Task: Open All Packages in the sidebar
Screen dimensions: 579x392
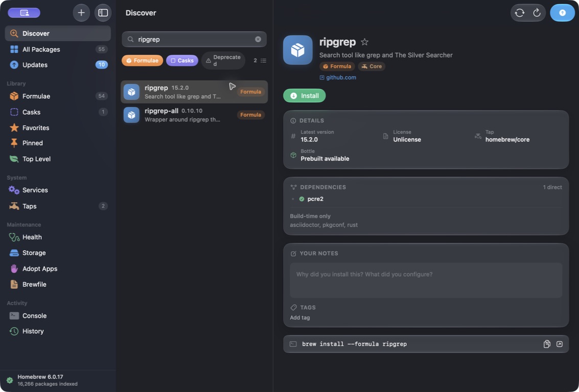Action: pos(58,50)
